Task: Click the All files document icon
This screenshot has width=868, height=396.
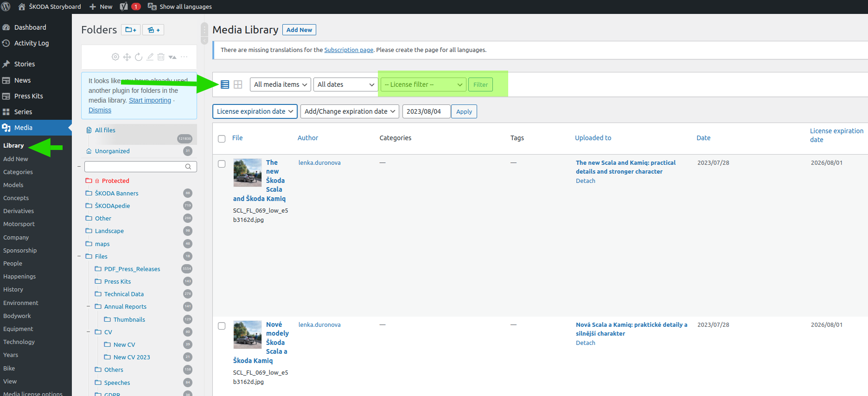Action: click(x=89, y=130)
